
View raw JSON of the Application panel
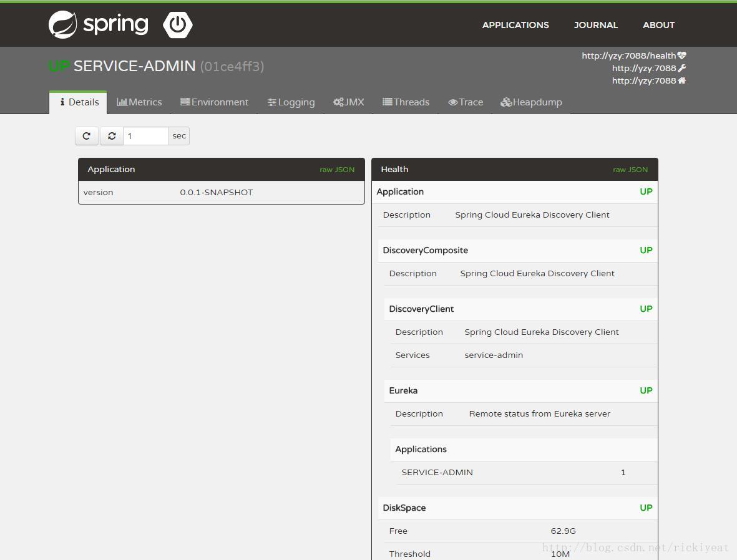[337, 169]
